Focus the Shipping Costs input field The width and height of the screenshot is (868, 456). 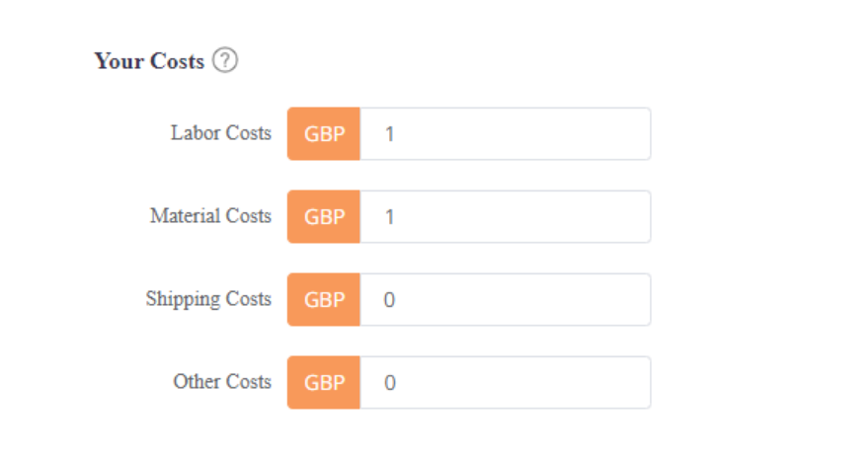pos(505,299)
